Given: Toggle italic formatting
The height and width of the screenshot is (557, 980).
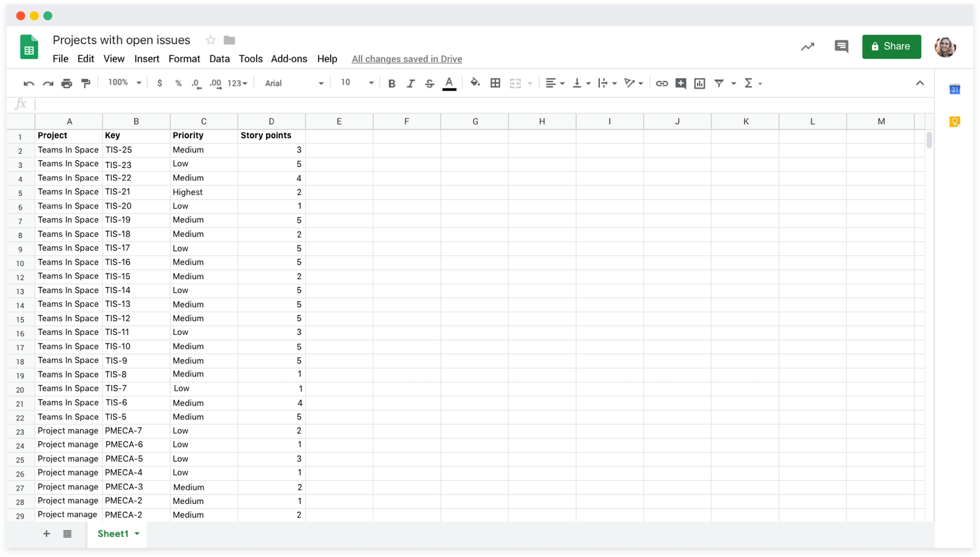Looking at the screenshot, I should click(410, 83).
